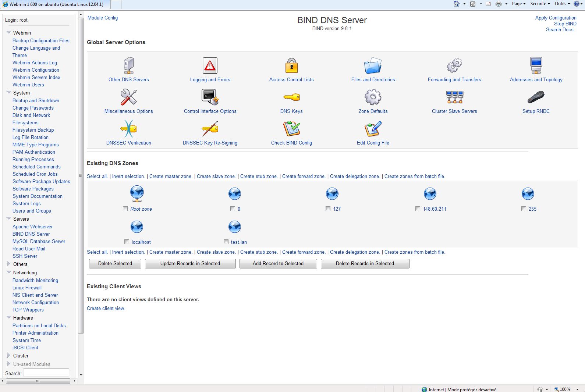The width and height of the screenshot is (585, 392).
Task: Open the DNSSEC Verification icon
Action: [x=128, y=129]
